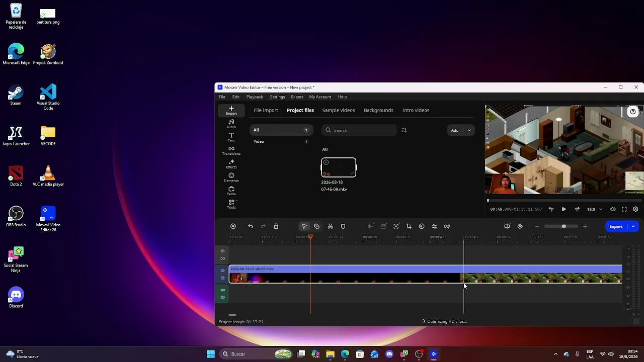The image size is (644, 362).
Task: Open the Transitions panel
Action: [x=231, y=151]
